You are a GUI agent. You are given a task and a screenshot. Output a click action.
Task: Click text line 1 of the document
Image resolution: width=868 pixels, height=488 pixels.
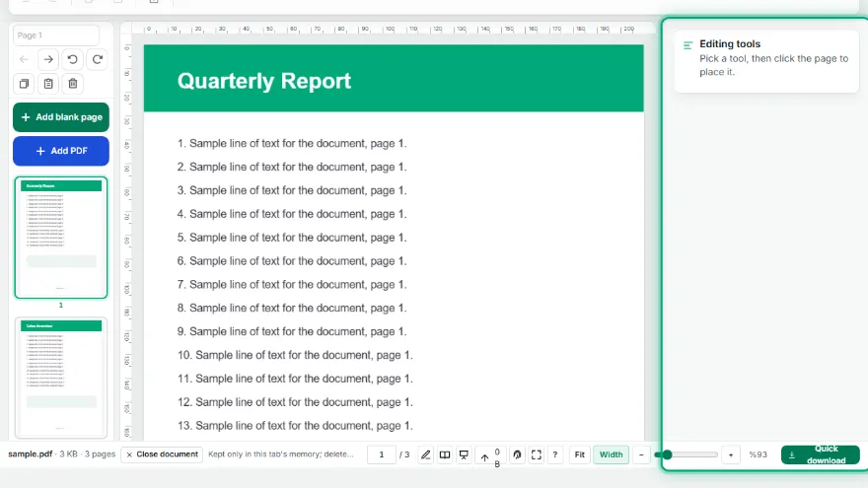pyautogui.click(x=292, y=143)
